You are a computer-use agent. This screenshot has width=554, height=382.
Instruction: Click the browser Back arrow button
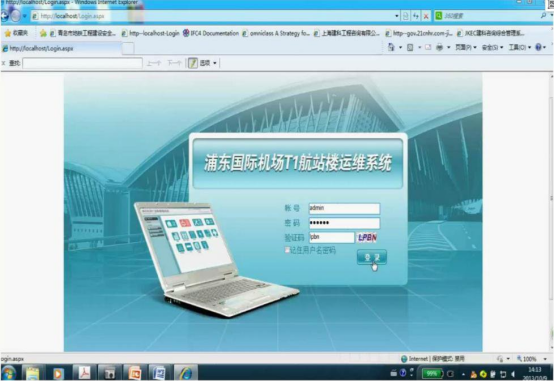[x=4, y=16]
